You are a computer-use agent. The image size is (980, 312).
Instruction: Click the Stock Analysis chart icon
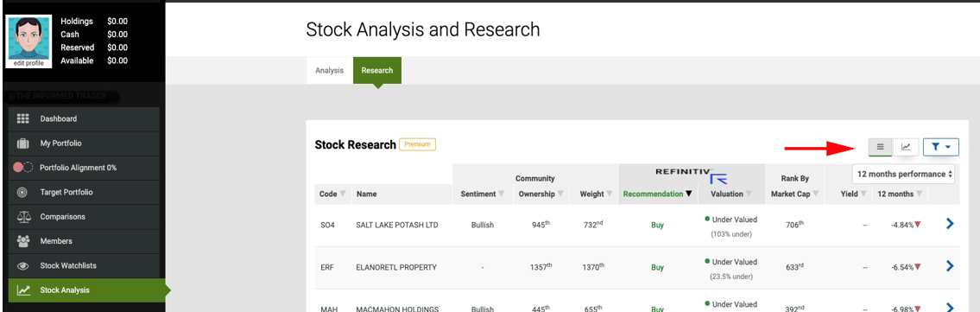click(23, 290)
